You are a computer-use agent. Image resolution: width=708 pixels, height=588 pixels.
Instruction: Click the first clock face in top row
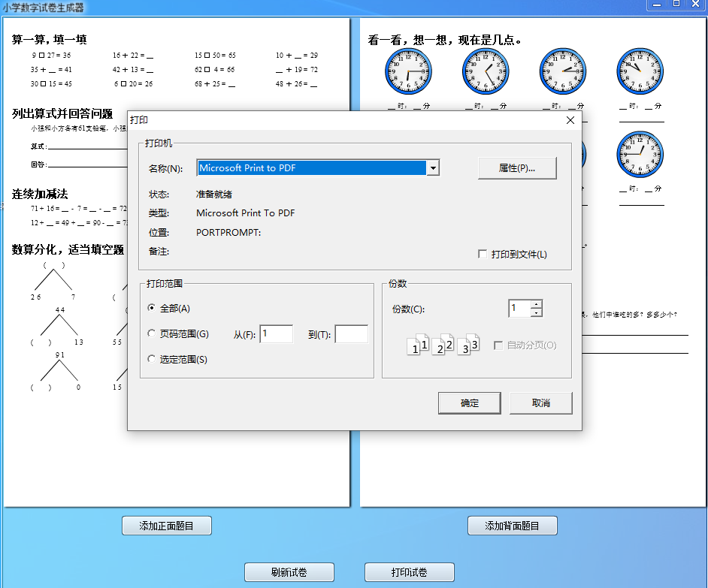[408, 71]
